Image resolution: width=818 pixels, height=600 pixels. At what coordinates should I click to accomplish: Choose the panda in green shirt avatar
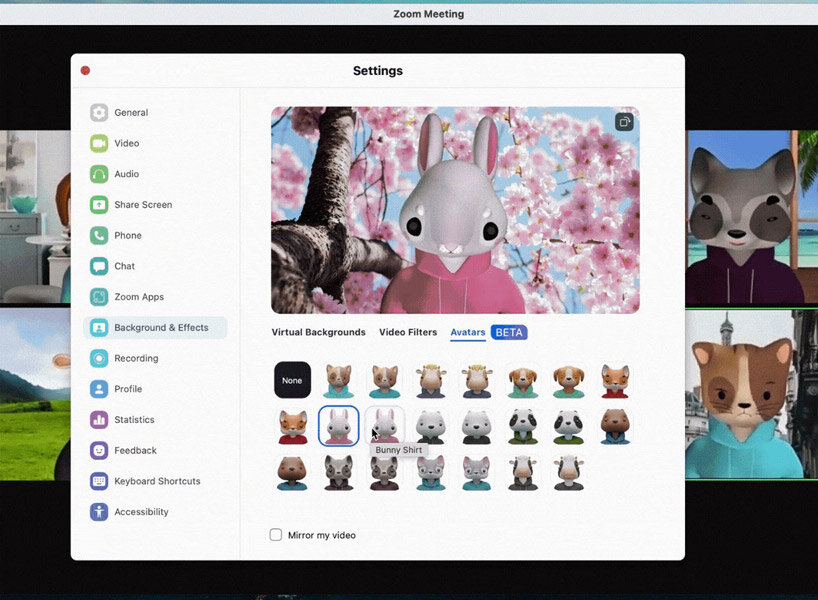point(569,426)
